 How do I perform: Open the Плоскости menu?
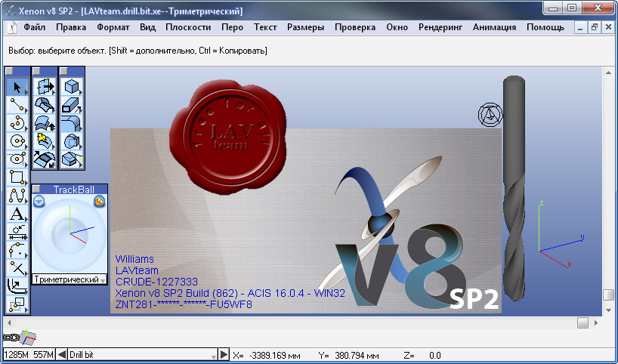click(188, 28)
